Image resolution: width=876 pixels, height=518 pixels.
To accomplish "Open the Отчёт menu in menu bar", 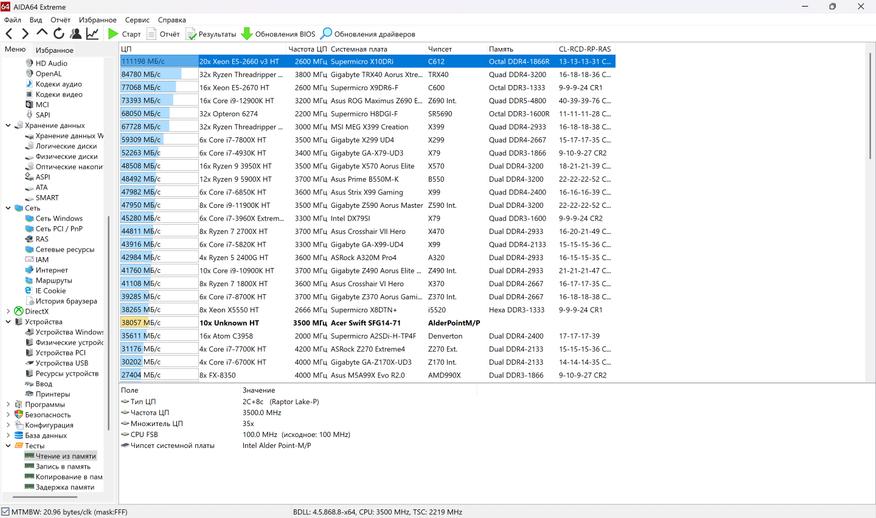I will coord(60,20).
